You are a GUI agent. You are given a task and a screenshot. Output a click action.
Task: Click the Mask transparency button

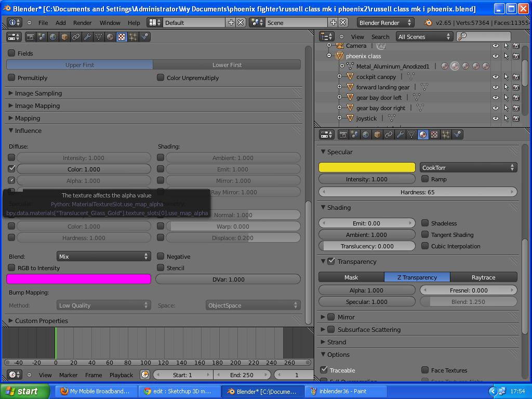pos(351,277)
